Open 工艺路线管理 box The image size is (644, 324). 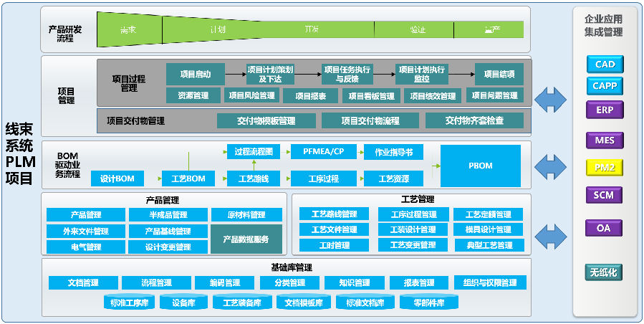coord(334,214)
